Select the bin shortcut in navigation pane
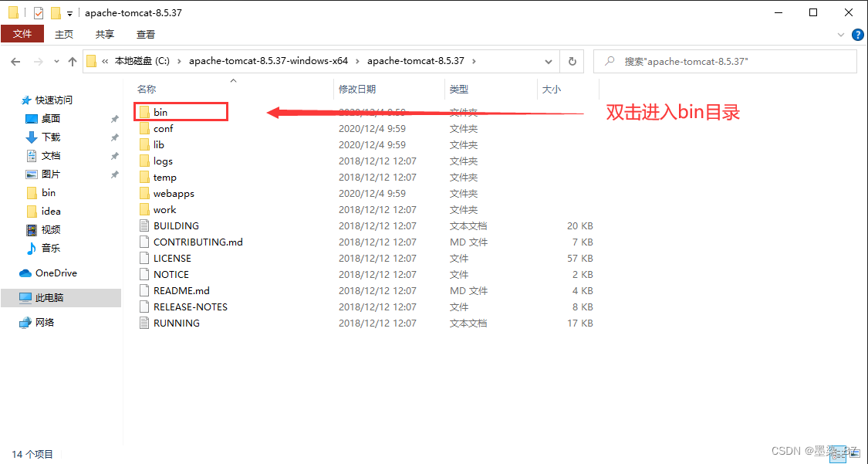The image size is (868, 464). (48, 193)
